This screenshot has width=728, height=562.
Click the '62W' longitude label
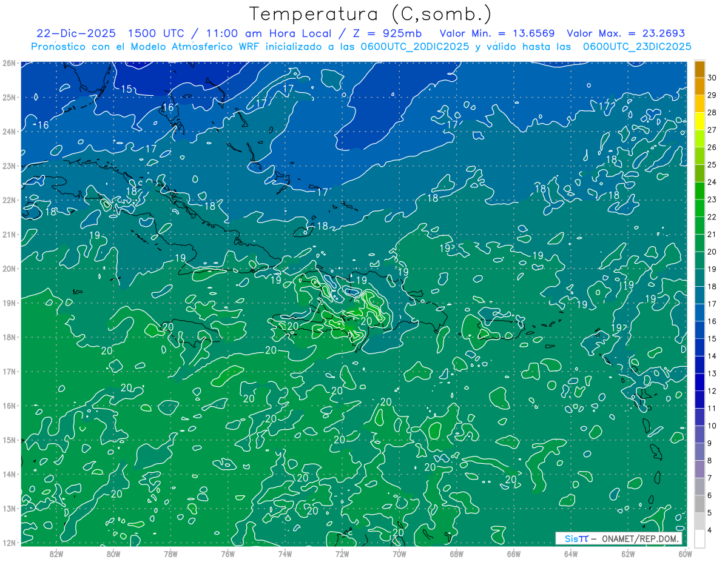(628, 554)
